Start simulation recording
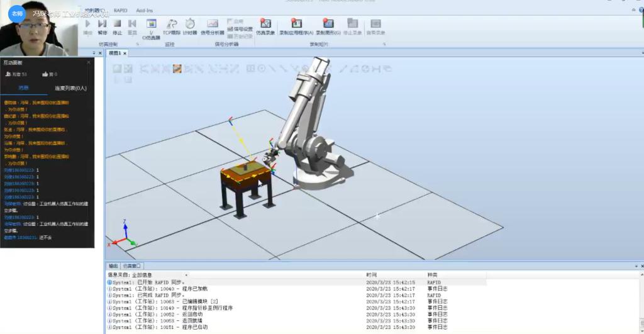Screen dimensions: 644x334 pyautogui.click(x=265, y=26)
